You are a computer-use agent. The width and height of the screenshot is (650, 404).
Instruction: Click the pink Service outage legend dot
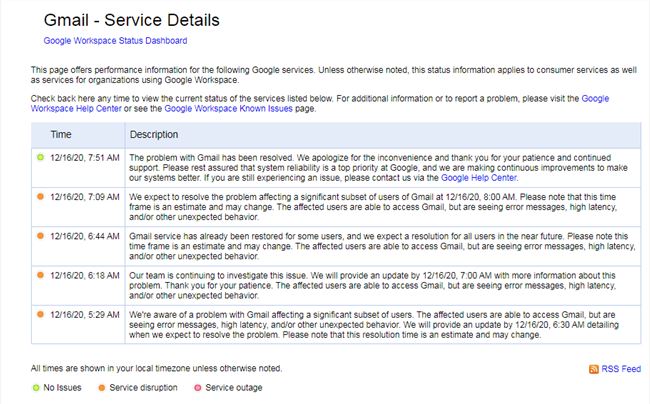tap(198, 388)
